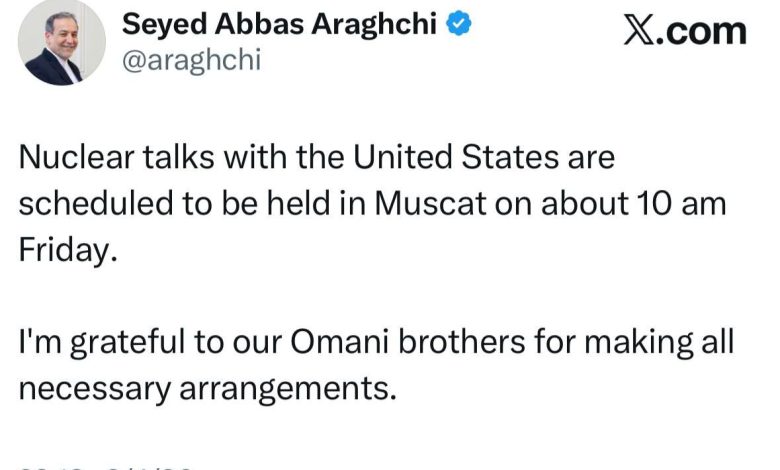Click the word 'making' in second paragraph
The width and height of the screenshot is (780, 470).
pyautogui.click(x=639, y=343)
